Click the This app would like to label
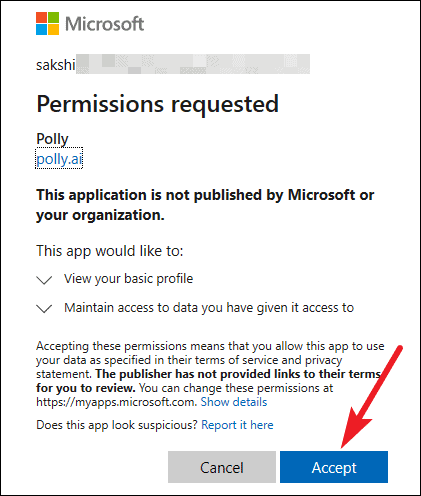 [110, 251]
